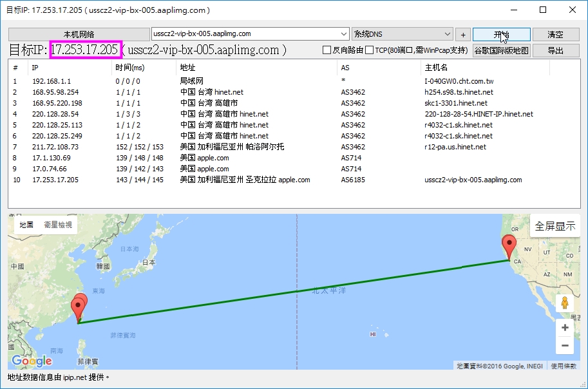Image resolution: width=588 pixels, height=389 pixels.
Task: Click hostname skc1-3301.hinet.net
Action: pyautogui.click(x=456, y=103)
